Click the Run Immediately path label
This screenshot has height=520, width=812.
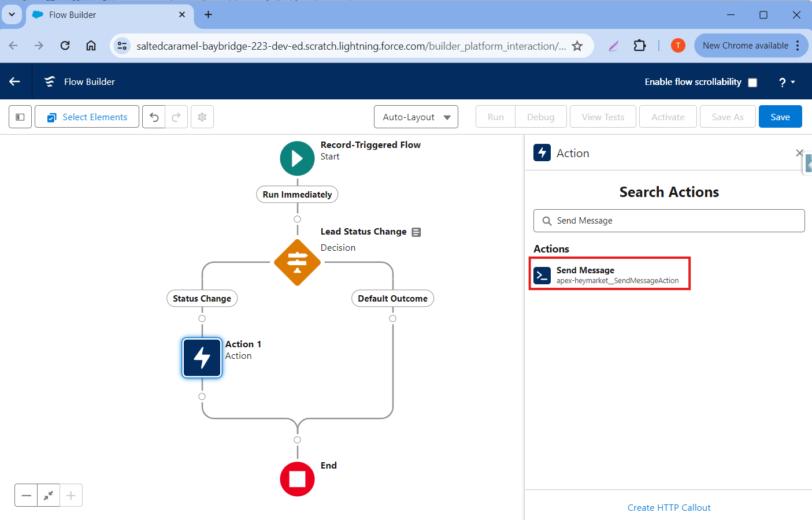(297, 194)
